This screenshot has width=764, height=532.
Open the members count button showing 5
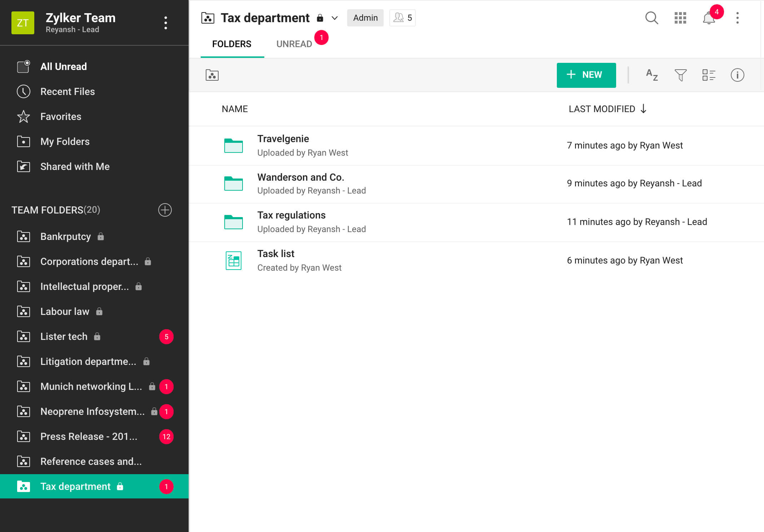tap(403, 18)
